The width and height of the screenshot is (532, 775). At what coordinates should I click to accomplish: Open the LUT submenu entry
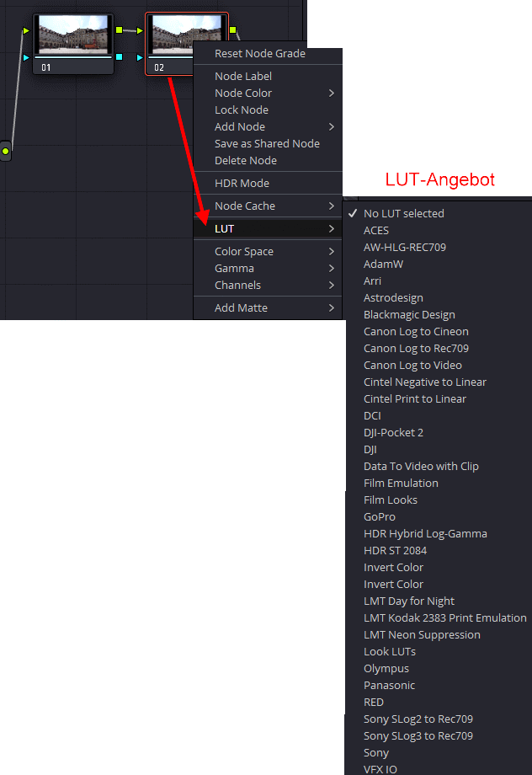pyautogui.click(x=268, y=228)
